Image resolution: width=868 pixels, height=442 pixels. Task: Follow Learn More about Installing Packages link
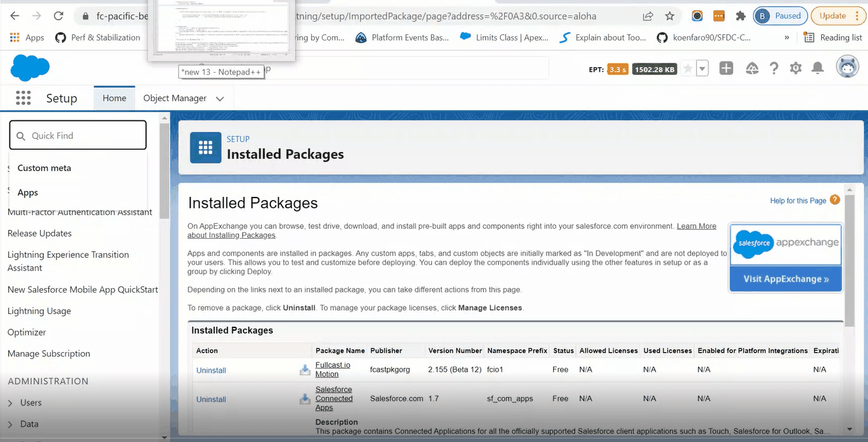[x=452, y=230]
